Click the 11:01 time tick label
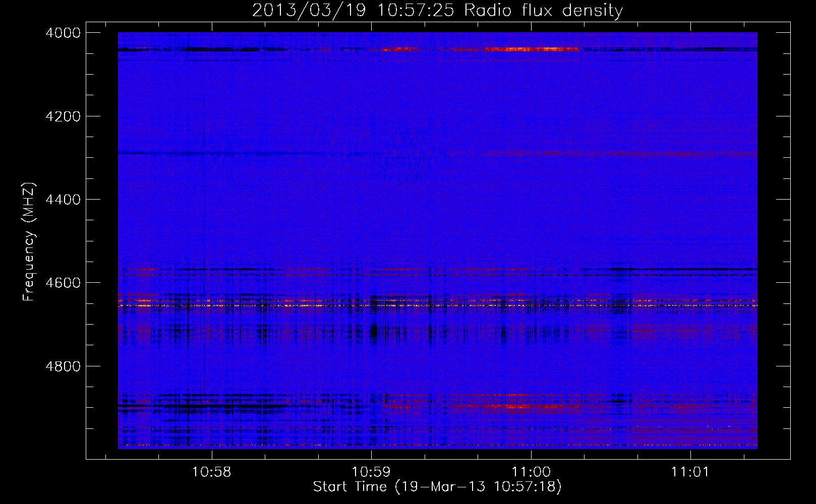816x504 pixels. click(x=690, y=472)
